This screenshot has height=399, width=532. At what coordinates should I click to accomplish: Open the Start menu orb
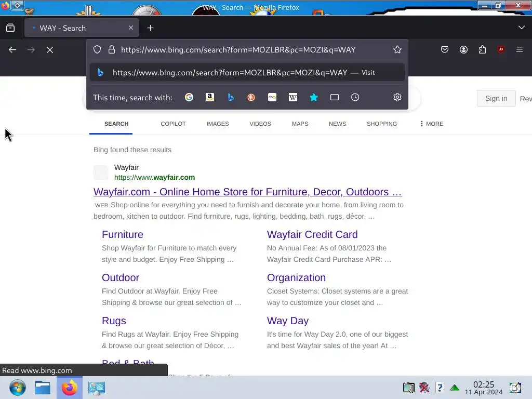pyautogui.click(x=17, y=388)
